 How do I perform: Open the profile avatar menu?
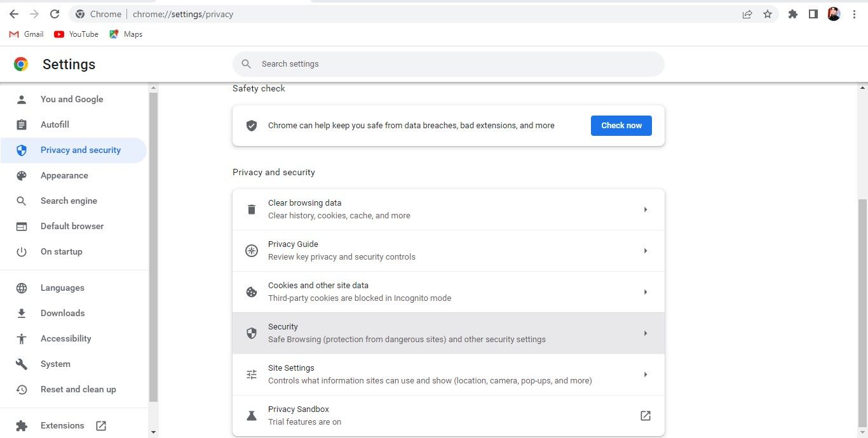click(x=833, y=13)
